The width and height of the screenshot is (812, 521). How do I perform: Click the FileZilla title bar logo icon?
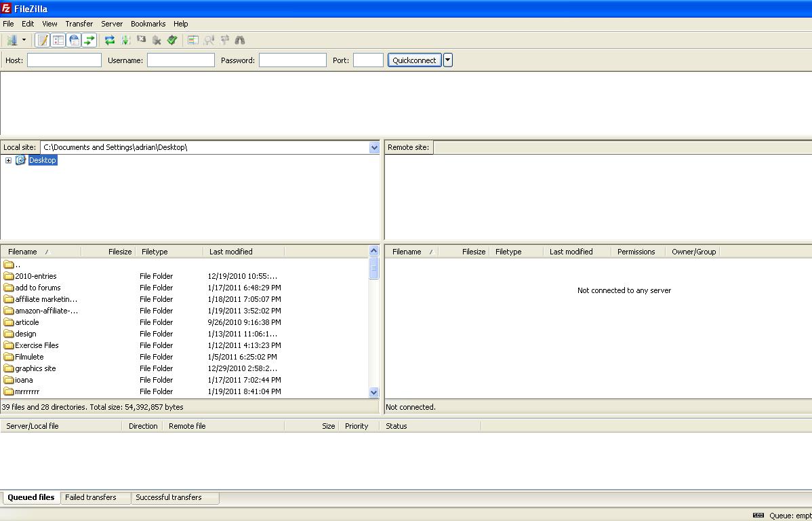[x=6, y=8]
